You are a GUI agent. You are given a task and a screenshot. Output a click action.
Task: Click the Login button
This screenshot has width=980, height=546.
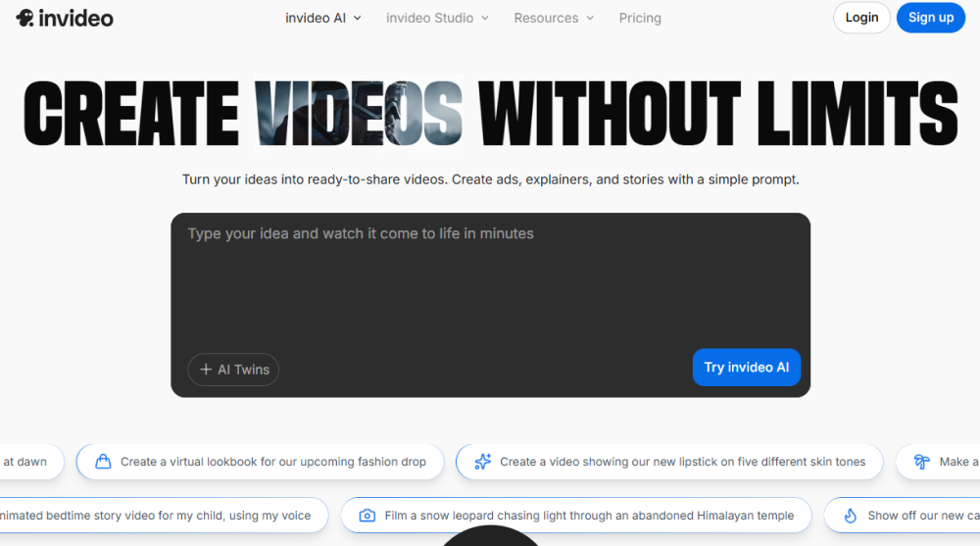[861, 18]
